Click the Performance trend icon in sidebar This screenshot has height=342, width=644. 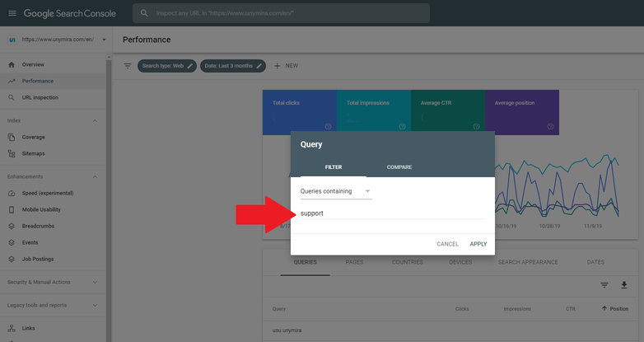12,81
